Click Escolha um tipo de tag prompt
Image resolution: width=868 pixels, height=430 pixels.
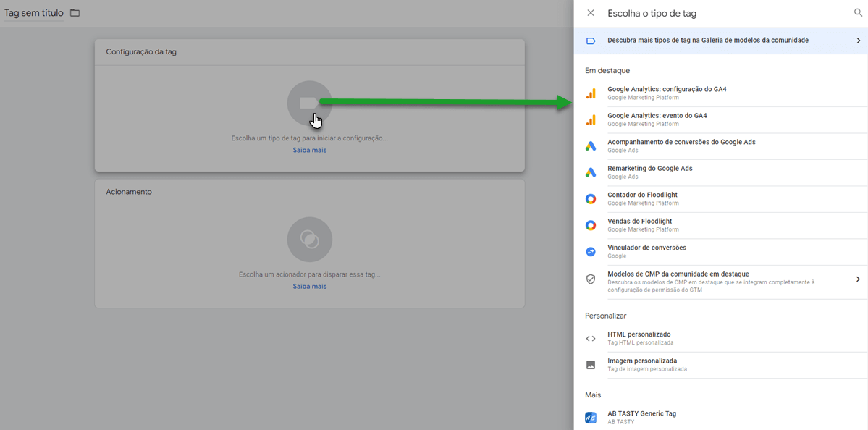coord(309,138)
